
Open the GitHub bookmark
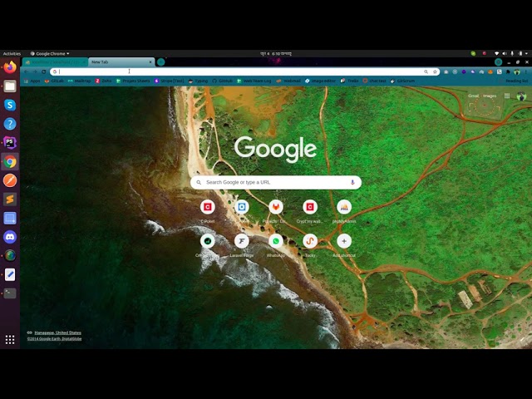[x=222, y=81]
